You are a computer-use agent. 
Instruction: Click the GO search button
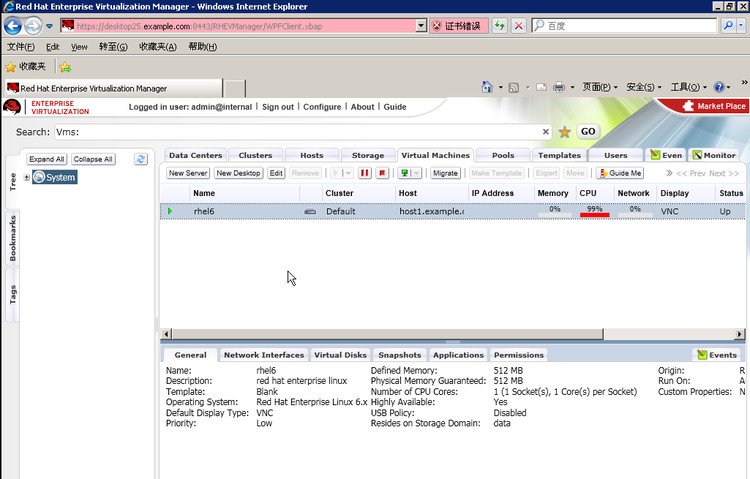point(588,132)
